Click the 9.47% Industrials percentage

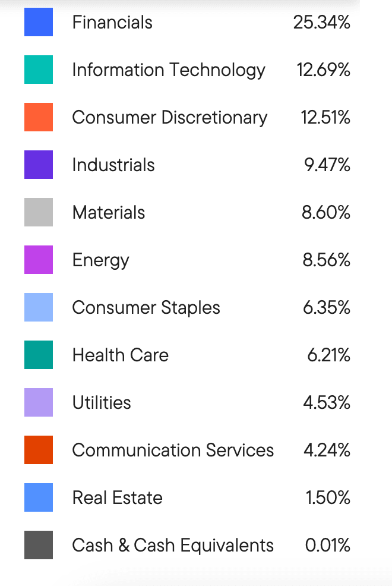coord(327,165)
